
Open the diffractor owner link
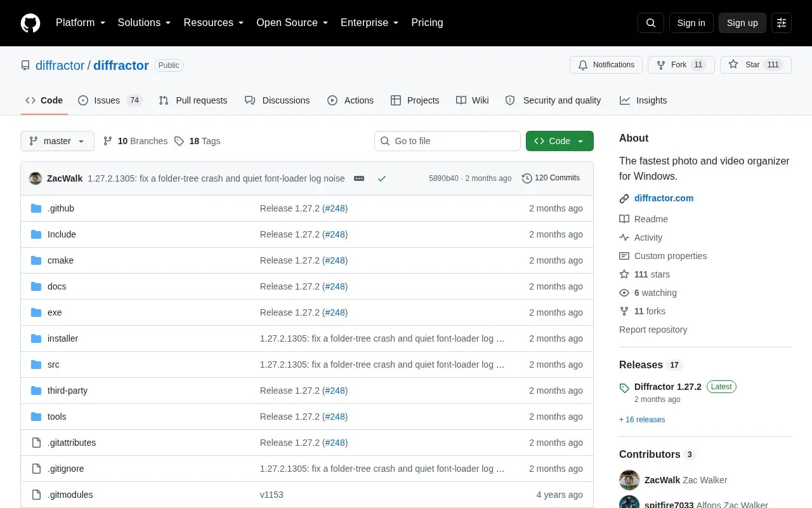point(60,65)
